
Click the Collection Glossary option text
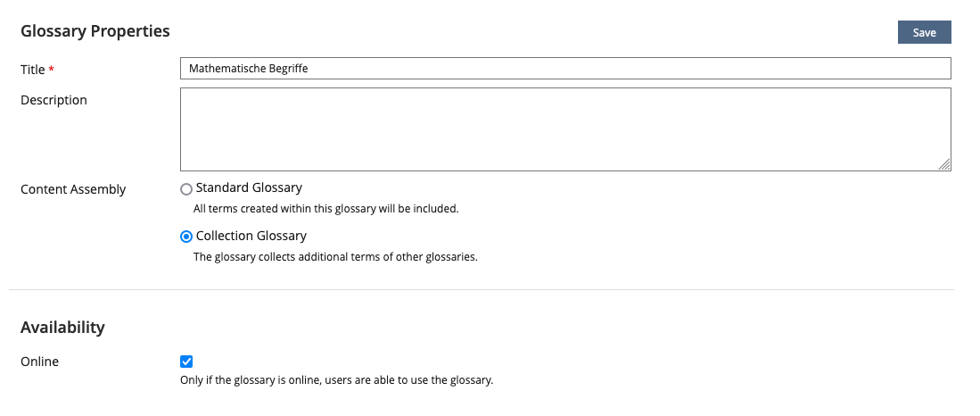point(251,236)
